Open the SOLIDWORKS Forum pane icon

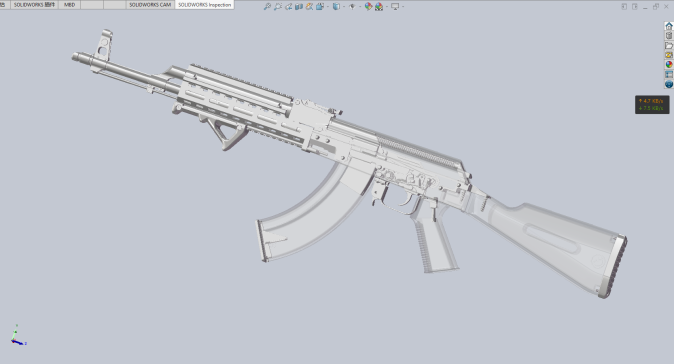[x=669, y=84]
